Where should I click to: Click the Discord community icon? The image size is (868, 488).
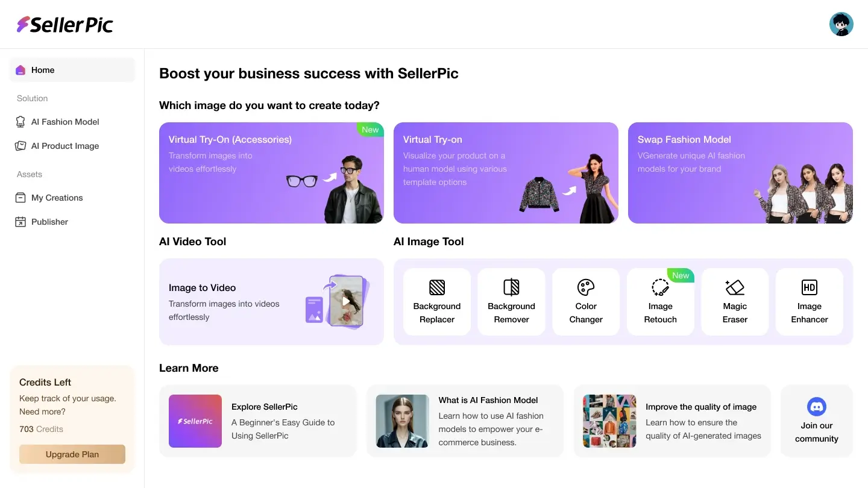(817, 407)
